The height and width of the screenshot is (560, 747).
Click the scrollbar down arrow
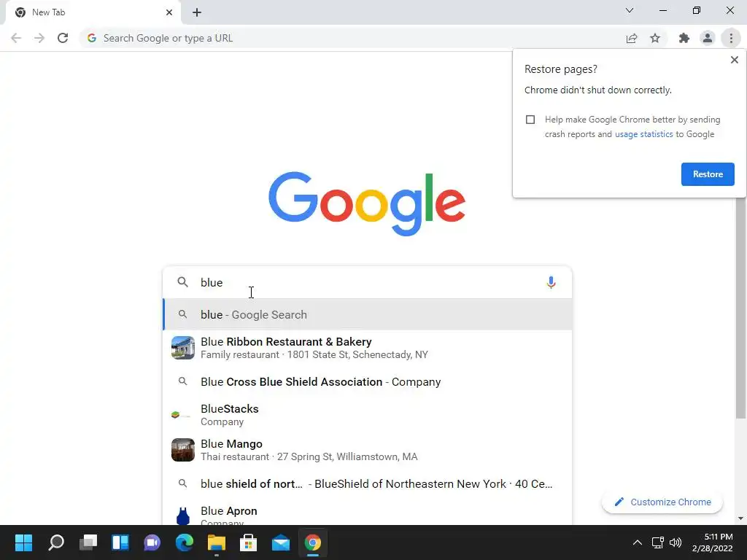click(740, 518)
